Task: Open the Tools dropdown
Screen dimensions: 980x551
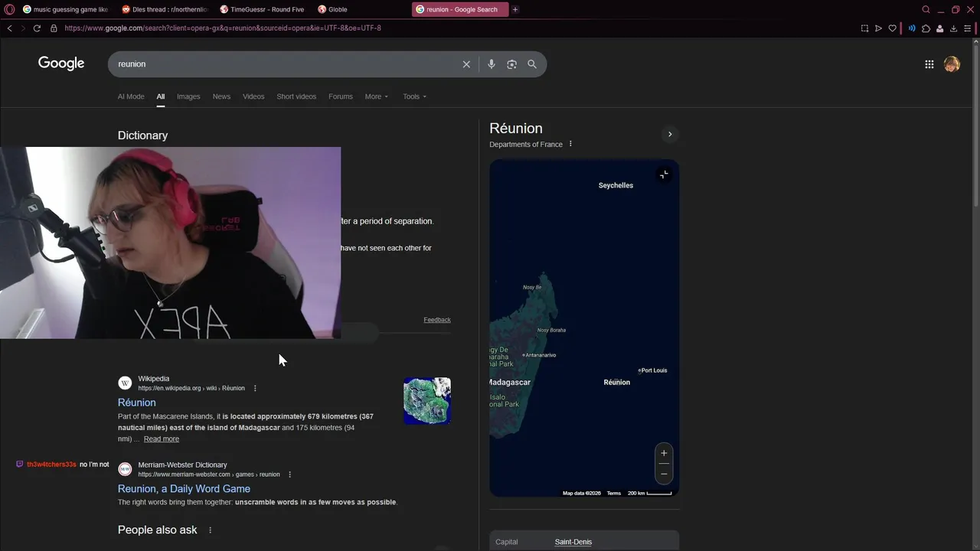Action: coord(415,96)
